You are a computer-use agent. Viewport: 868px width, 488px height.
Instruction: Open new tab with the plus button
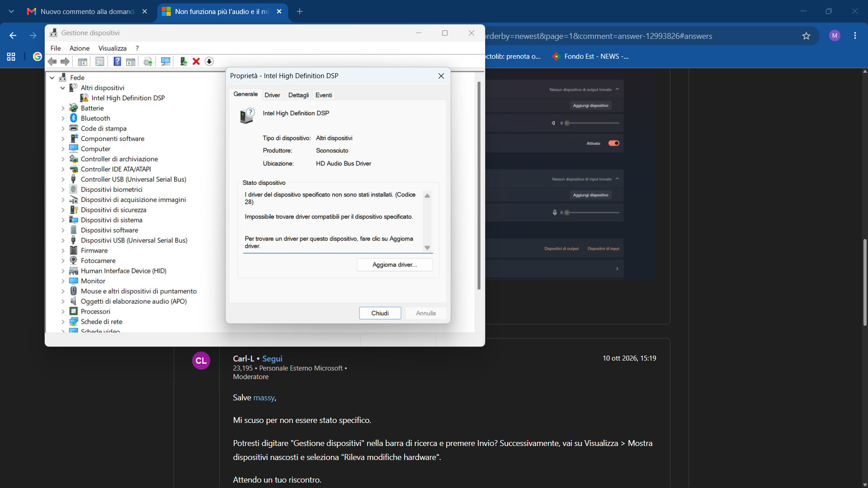pos(300,11)
